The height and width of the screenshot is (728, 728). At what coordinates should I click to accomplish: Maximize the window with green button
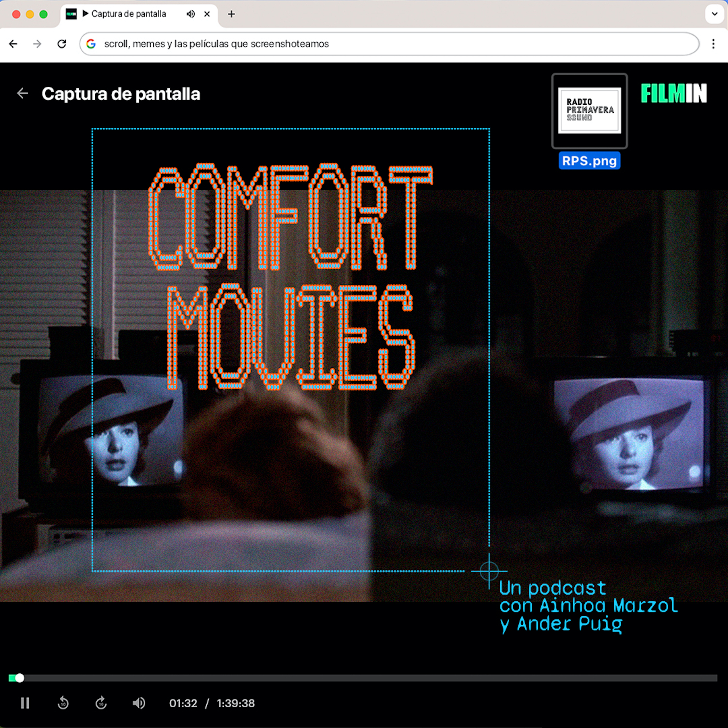(x=43, y=14)
